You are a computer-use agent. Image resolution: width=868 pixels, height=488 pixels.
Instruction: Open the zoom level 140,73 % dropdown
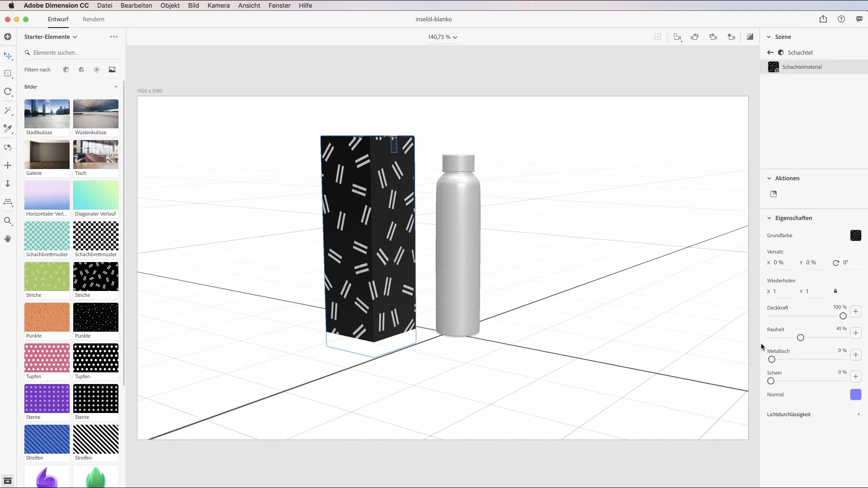443,37
